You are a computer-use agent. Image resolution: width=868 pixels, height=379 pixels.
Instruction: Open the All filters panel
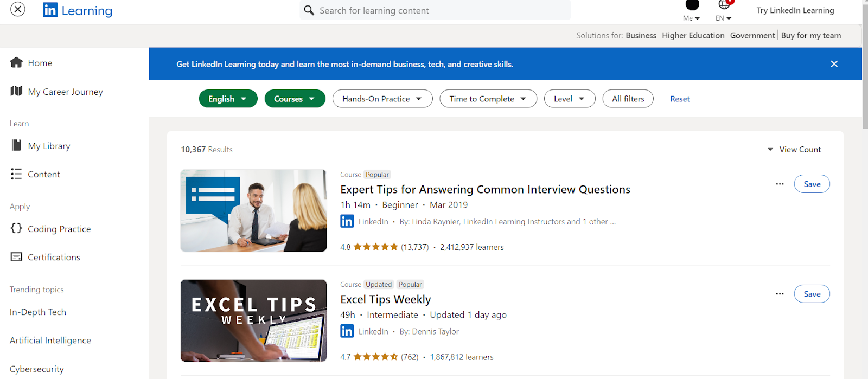coord(628,99)
